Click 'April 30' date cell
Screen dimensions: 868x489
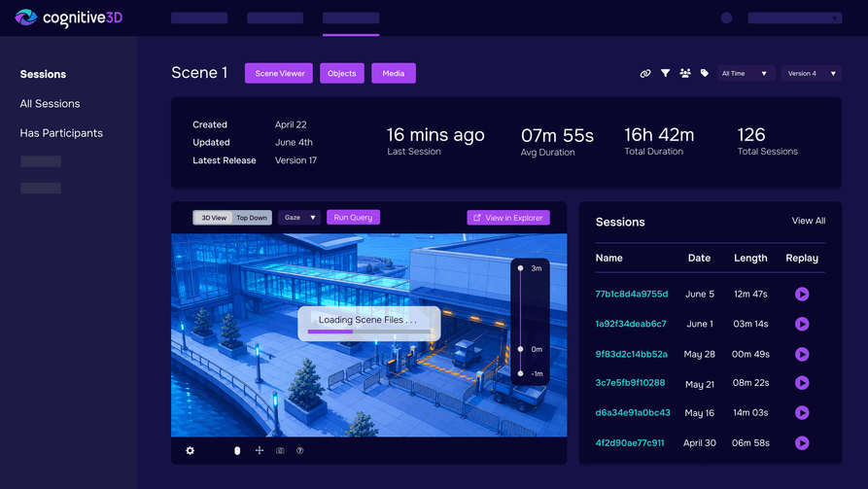[x=699, y=443]
